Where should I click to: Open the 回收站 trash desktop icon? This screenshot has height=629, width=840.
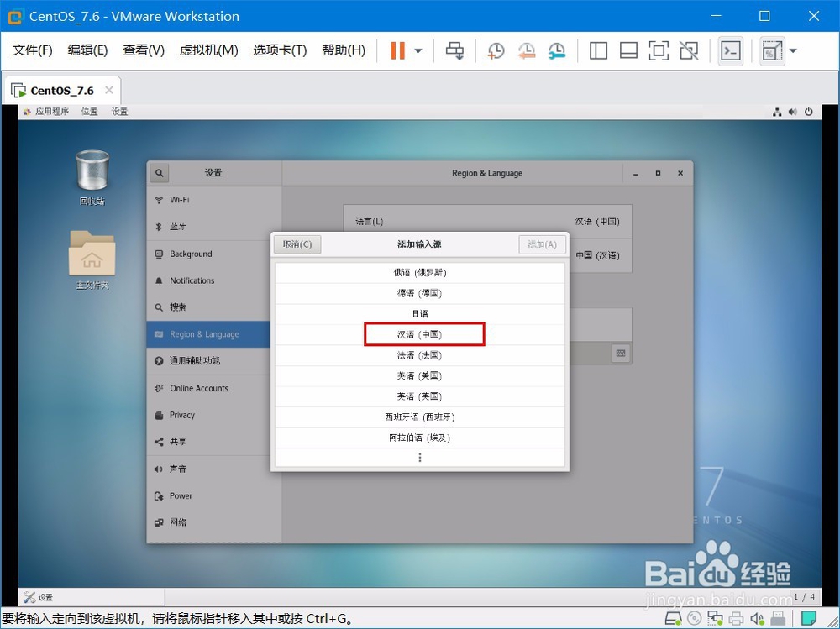click(92, 177)
